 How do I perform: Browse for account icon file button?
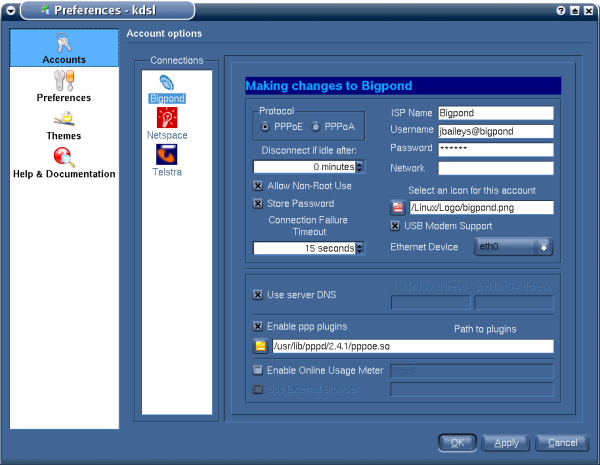pos(398,207)
